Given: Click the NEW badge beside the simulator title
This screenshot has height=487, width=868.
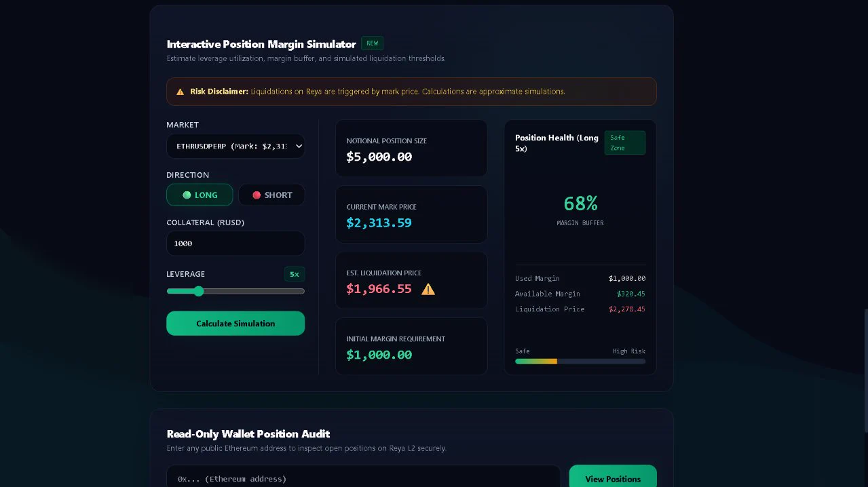Looking at the screenshot, I should 372,43.
